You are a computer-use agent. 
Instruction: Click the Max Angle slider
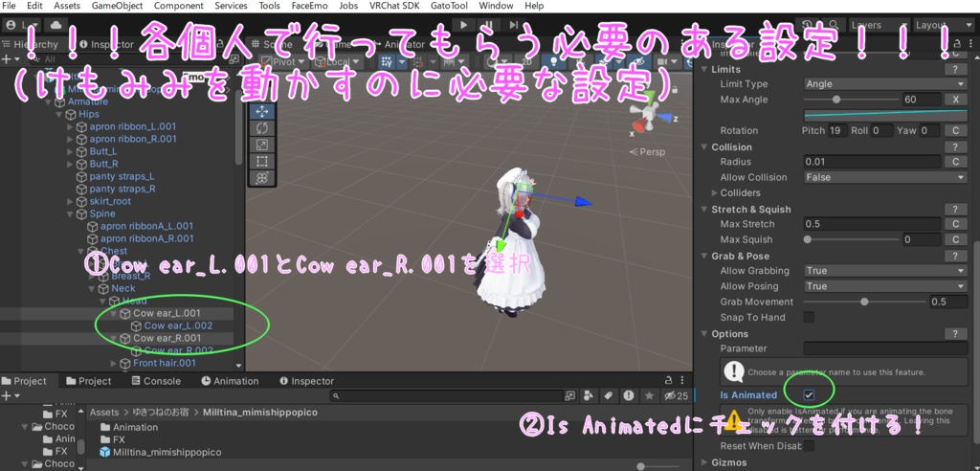pos(851,100)
